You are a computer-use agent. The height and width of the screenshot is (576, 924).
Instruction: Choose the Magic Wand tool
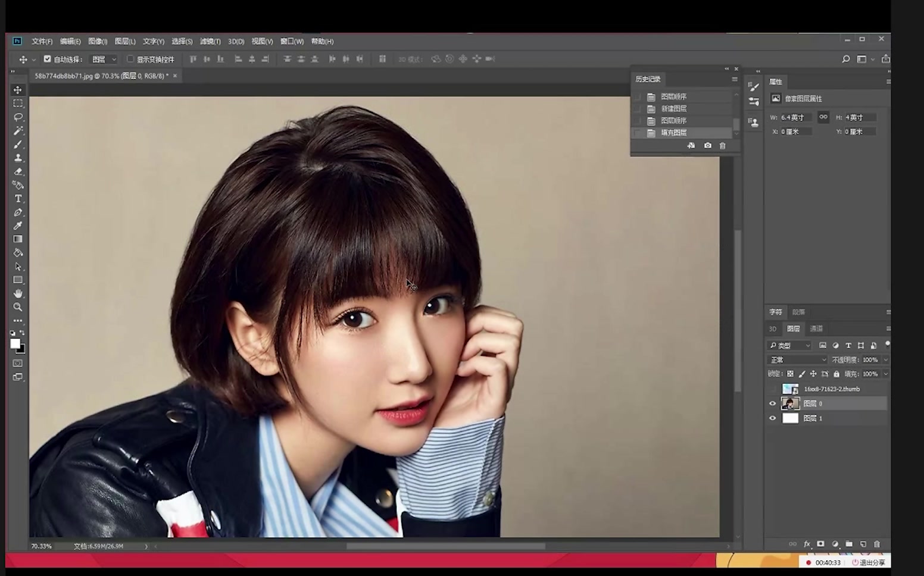[18, 131]
